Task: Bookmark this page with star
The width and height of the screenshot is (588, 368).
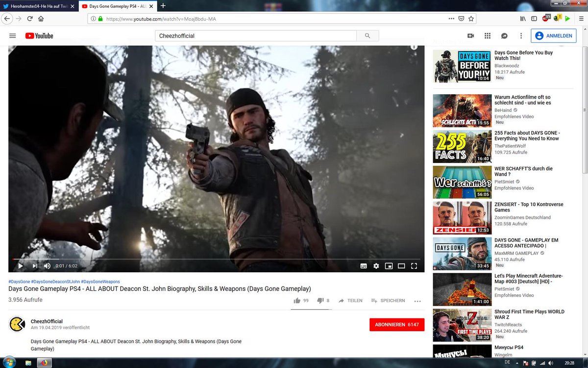Action: pyautogui.click(x=471, y=19)
